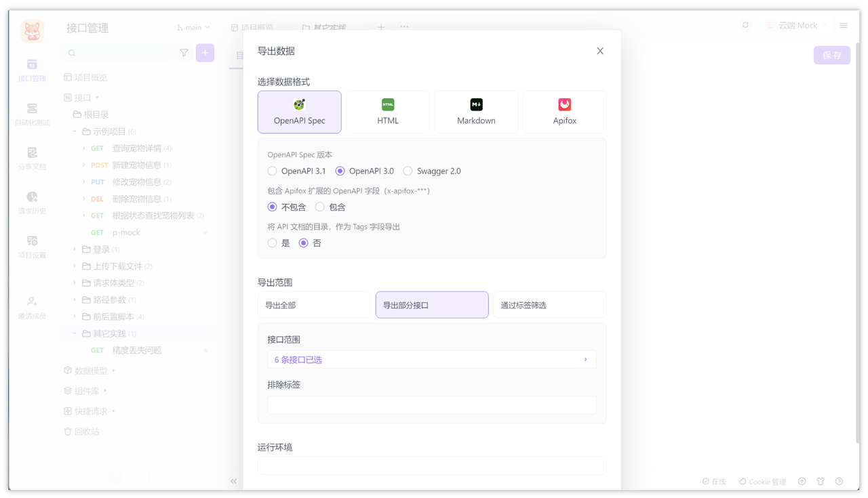Expand the 登录 folder
This screenshot has width=868, height=498.
pos(75,249)
